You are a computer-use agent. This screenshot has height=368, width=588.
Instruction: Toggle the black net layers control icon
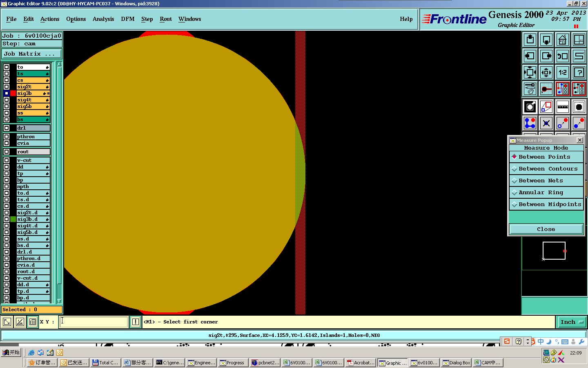[579, 89]
